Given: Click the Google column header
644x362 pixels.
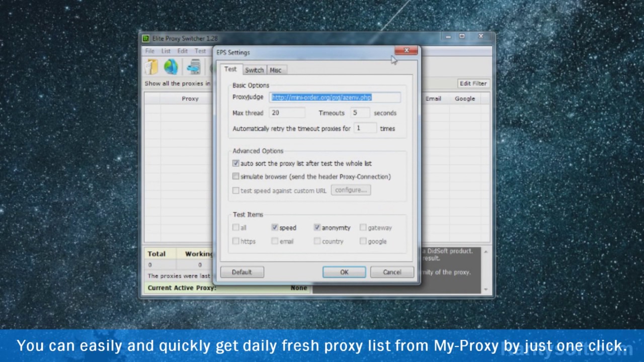Looking at the screenshot, I should point(465,99).
